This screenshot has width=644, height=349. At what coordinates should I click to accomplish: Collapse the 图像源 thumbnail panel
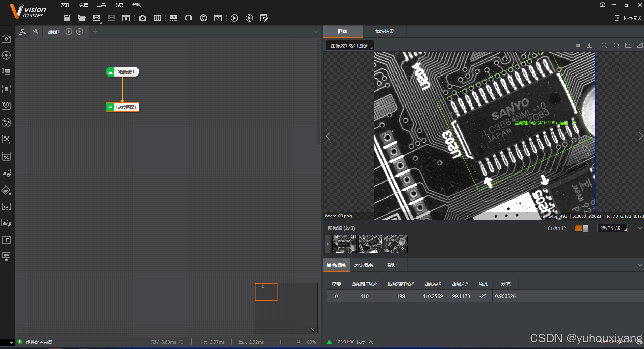[x=640, y=228]
